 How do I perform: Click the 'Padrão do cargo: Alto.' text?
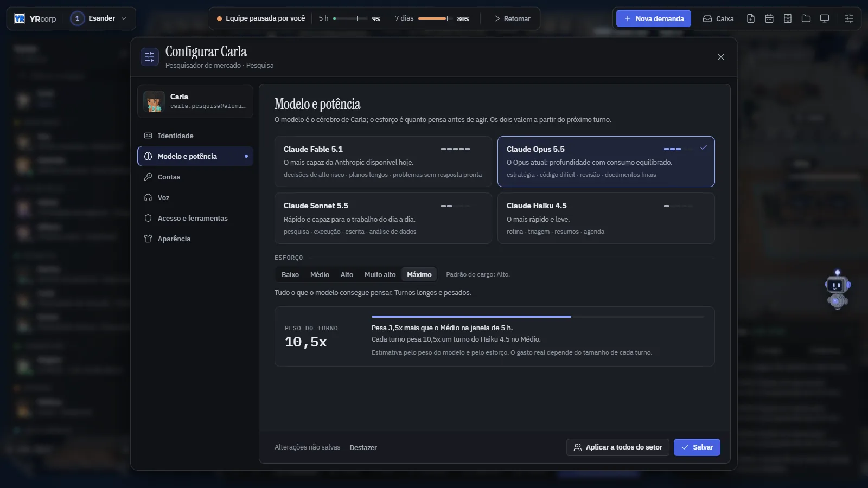[478, 274]
